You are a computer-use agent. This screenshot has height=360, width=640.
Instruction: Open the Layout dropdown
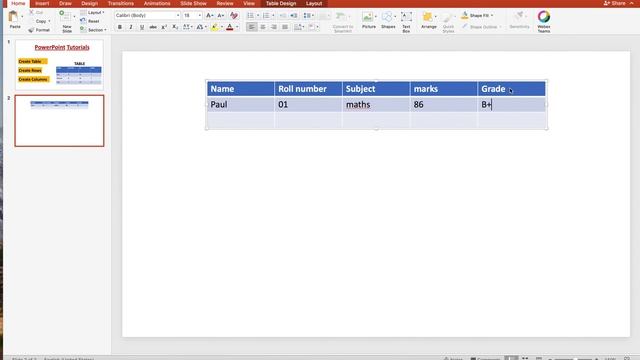(x=92, y=13)
